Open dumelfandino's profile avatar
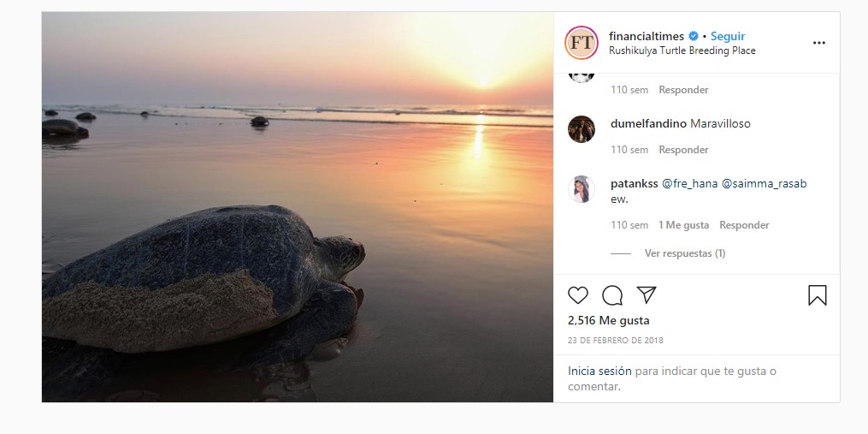Screen dimensions: 868x434 (x=582, y=129)
